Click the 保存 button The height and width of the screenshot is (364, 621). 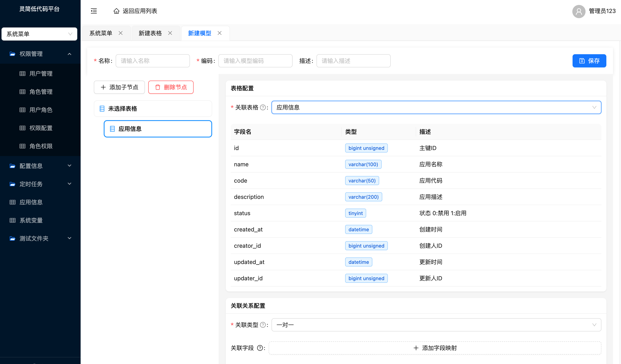[x=589, y=61]
